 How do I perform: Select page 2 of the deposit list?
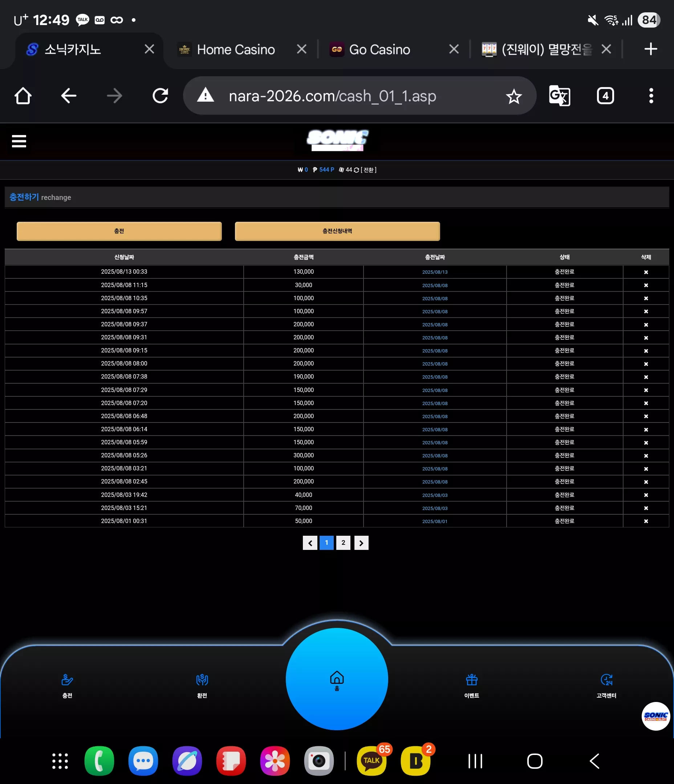[343, 543]
